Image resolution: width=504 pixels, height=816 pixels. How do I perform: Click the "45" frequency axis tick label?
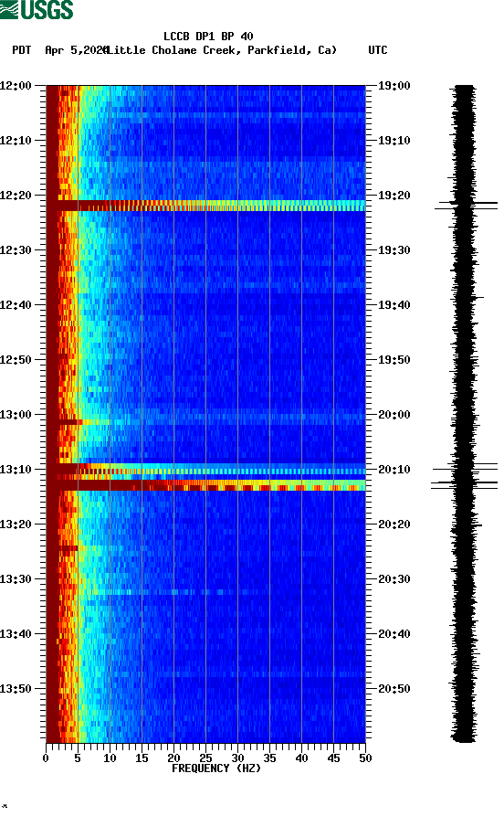click(333, 758)
